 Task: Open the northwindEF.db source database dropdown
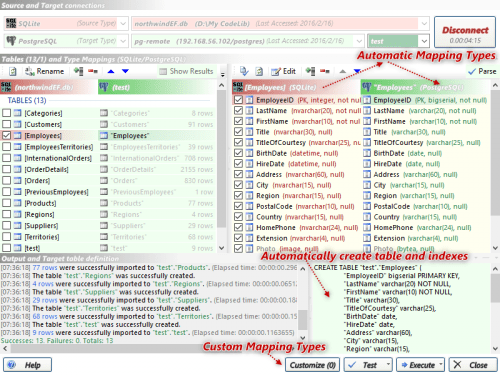click(x=424, y=24)
